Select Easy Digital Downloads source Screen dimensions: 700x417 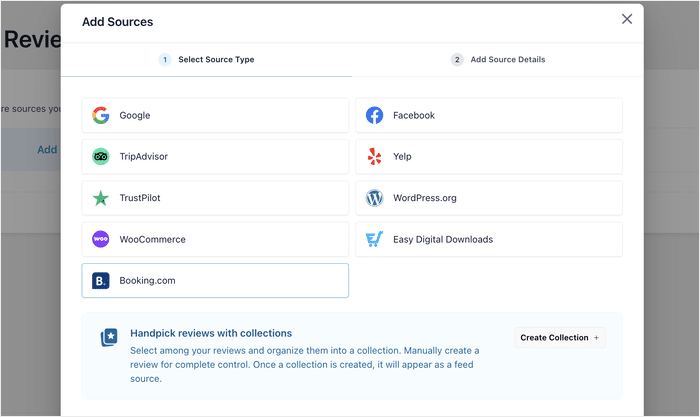[489, 239]
